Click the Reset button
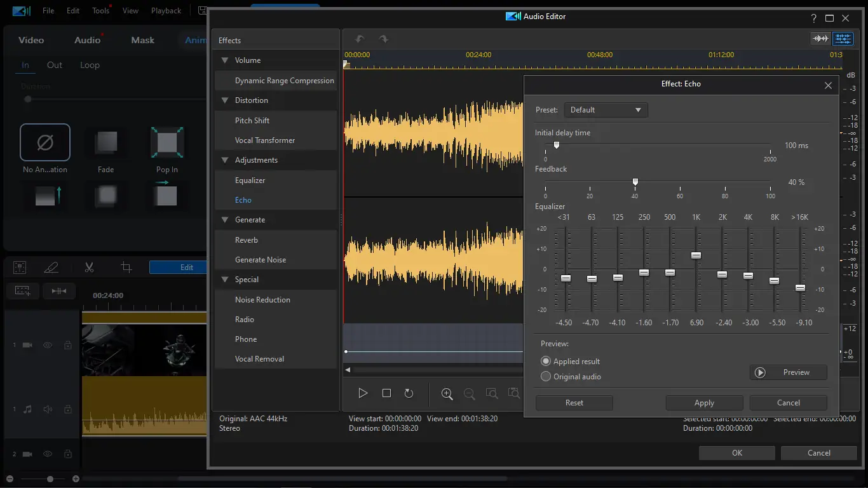Image resolution: width=868 pixels, height=488 pixels. pyautogui.click(x=574, y=403)
